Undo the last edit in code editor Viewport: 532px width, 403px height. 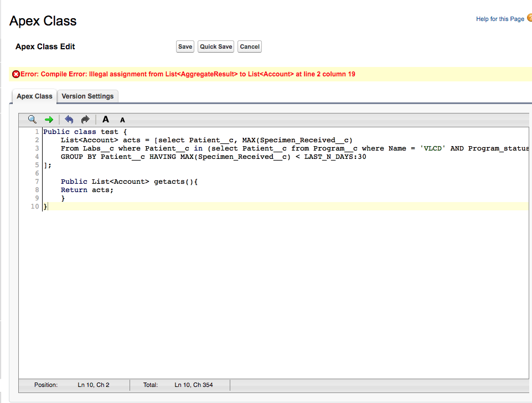[x=69, y=119]
